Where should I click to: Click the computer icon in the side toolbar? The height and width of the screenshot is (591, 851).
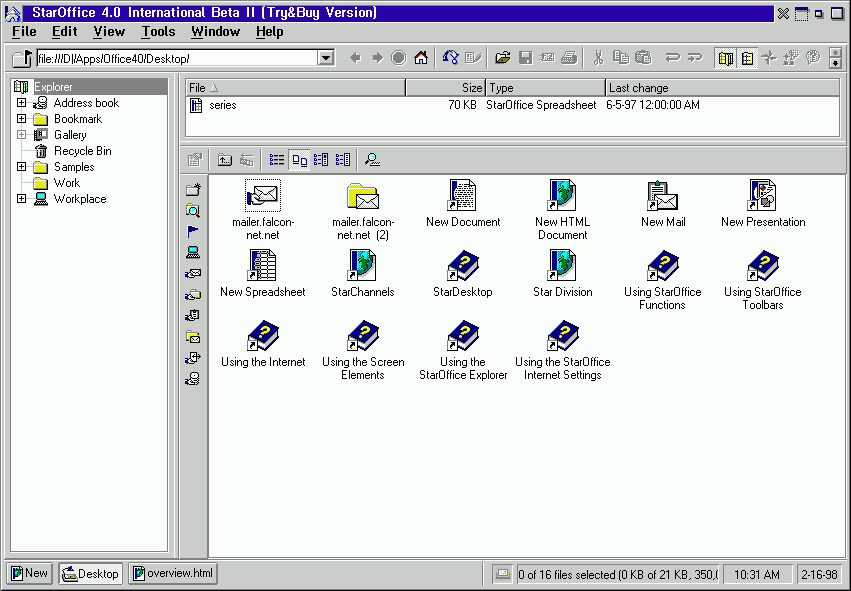(x=193, y=252)
